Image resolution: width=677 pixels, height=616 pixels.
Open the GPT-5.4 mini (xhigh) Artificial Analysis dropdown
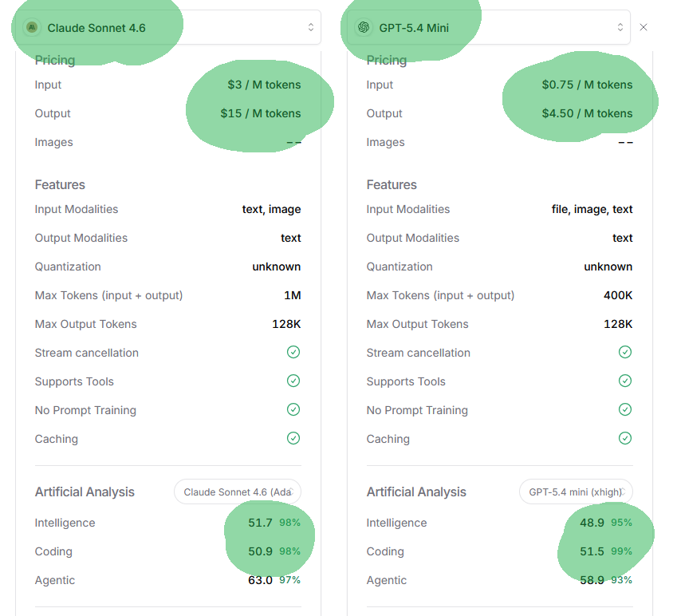tap(576, 492)
